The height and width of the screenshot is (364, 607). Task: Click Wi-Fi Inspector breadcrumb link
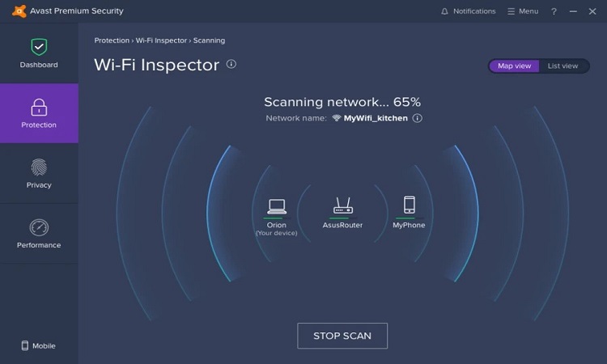[x=161, y=40]
